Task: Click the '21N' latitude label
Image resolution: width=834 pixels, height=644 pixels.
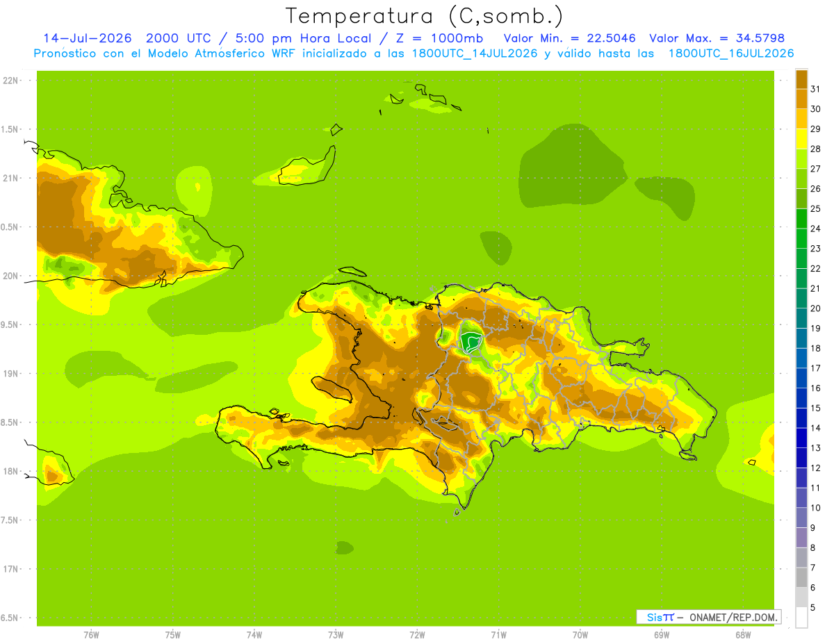Action: (10, 179)
